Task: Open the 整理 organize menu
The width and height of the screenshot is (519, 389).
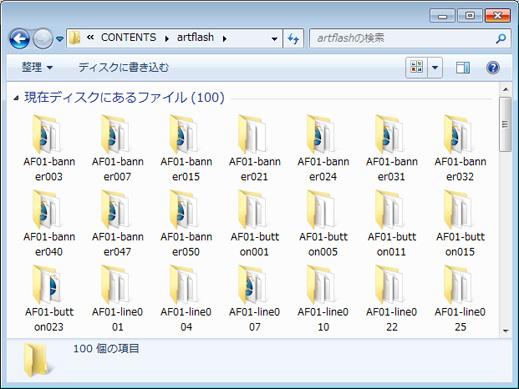Action: [x=37, y=68]
